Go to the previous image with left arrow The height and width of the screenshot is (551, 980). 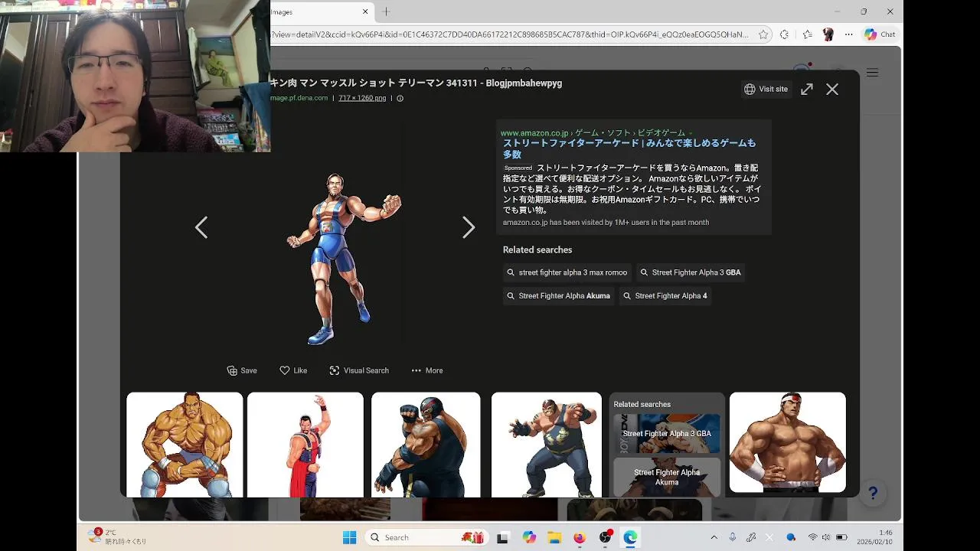(x=201, y=227)
